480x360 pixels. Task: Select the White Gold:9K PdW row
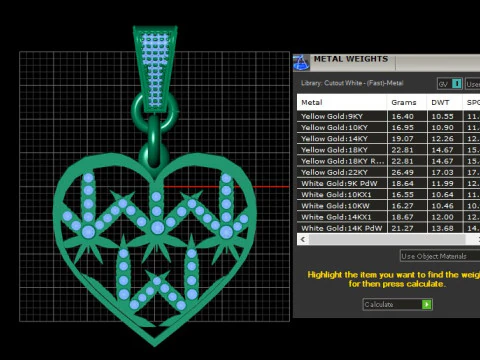[x=388, y=183]
